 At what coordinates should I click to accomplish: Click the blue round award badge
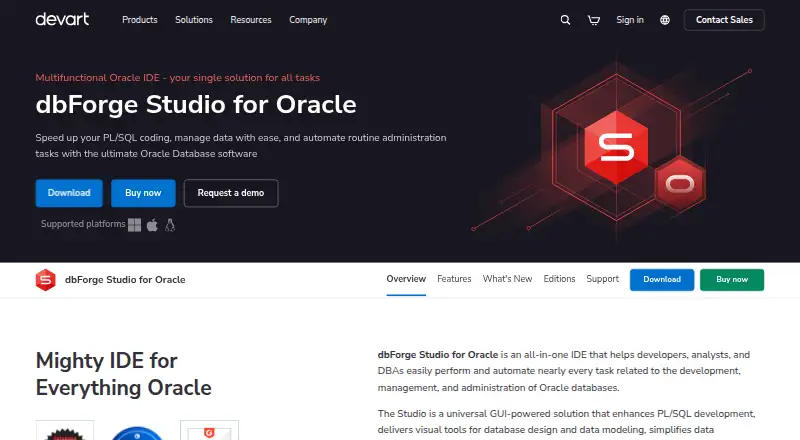pos(137,433)
